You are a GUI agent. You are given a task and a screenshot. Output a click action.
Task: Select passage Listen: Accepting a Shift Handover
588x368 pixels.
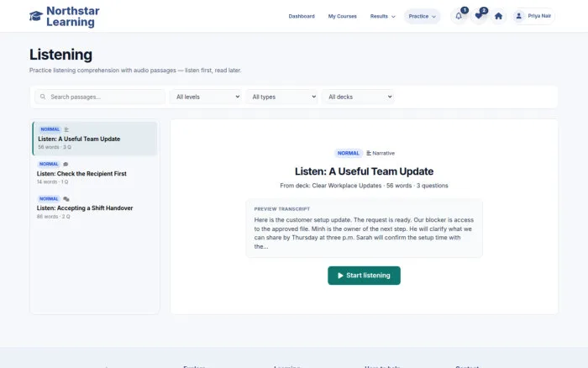click(95, 208)
